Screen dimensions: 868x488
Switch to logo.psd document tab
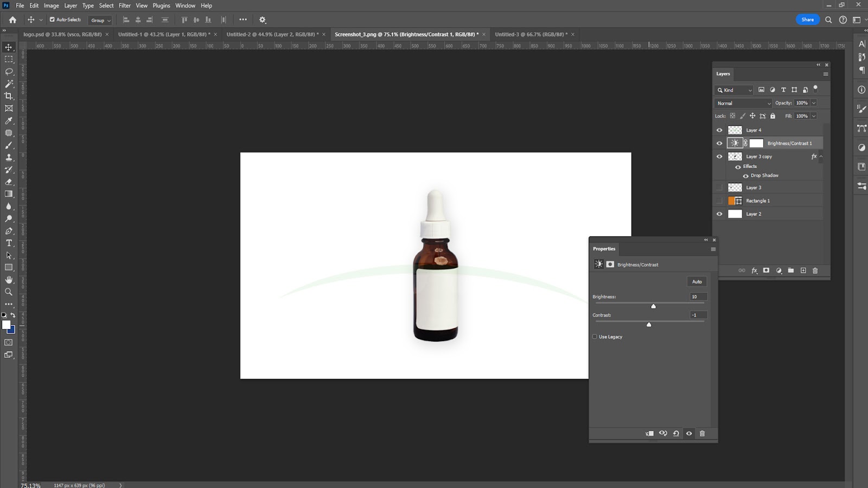62,34
